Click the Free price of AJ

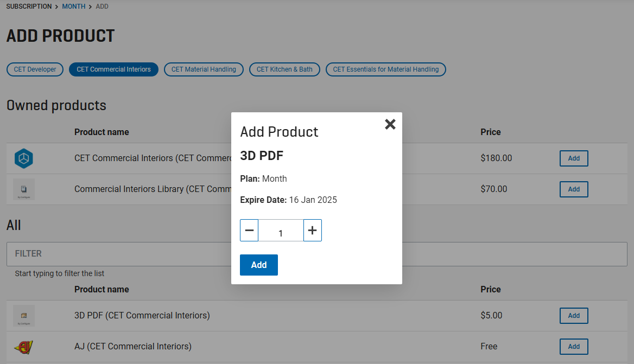[489, 347]
